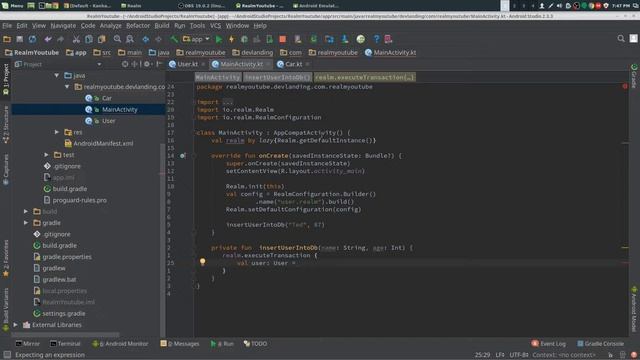The height and width of the screenshot is (360, 640).
Task: Collapse the realmyoutube.devlanding package node
Action: (67, 87)
